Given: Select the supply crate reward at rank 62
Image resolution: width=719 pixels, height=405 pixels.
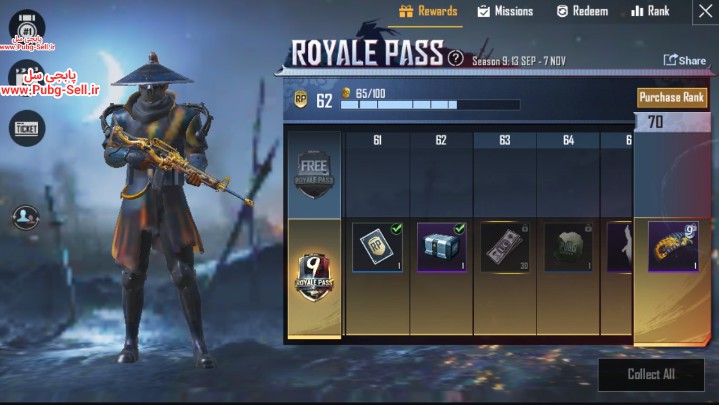Looking at the screenshot, I should [442, 247].
